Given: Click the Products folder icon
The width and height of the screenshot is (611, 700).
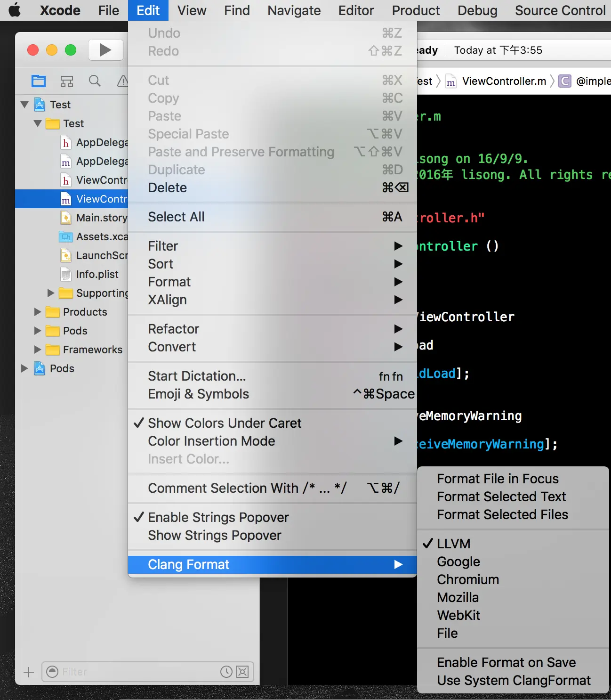Looking at the screenshot, I should 53,312.
